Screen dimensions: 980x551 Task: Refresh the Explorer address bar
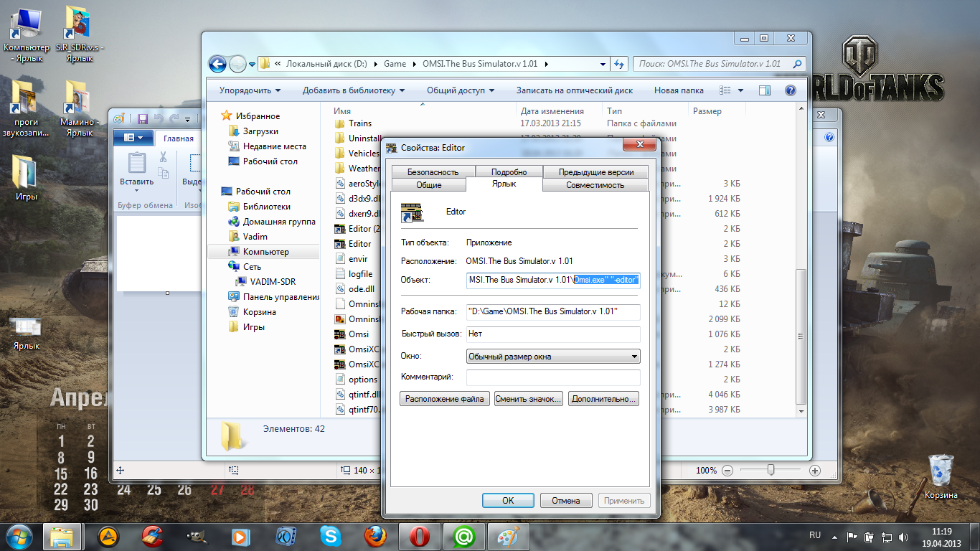620,64
